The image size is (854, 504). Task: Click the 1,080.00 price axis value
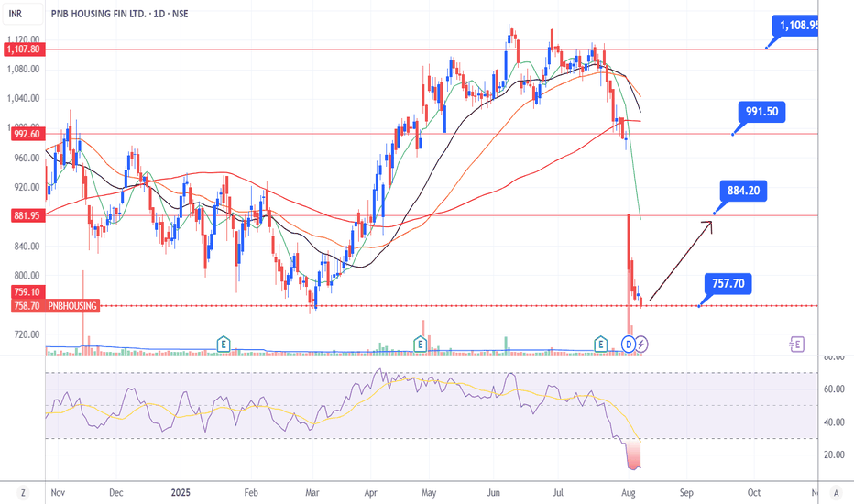[x=23, y=70]
